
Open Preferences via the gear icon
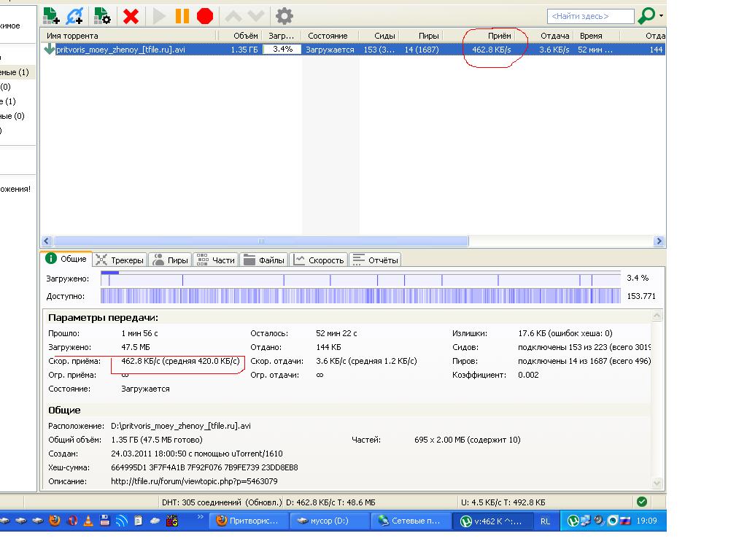coord(284,15)
